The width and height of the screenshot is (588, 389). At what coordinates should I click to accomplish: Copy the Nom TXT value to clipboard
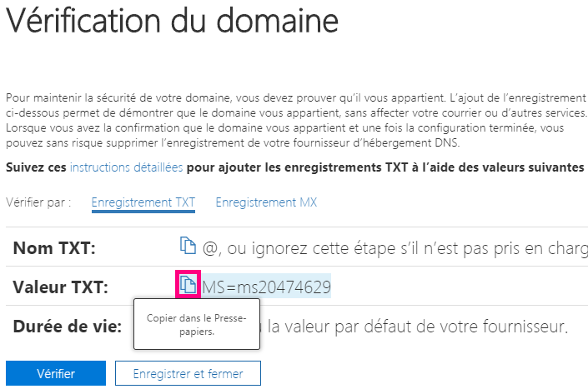coord(188,247)
